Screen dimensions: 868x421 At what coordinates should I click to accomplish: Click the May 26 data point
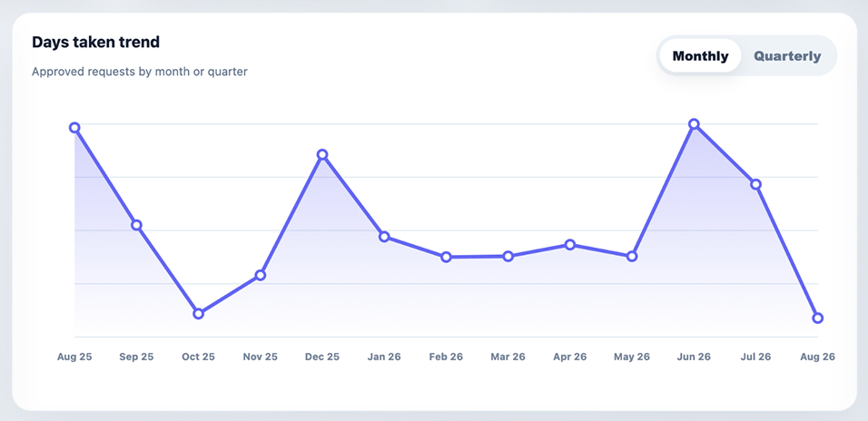coord(632,256)
